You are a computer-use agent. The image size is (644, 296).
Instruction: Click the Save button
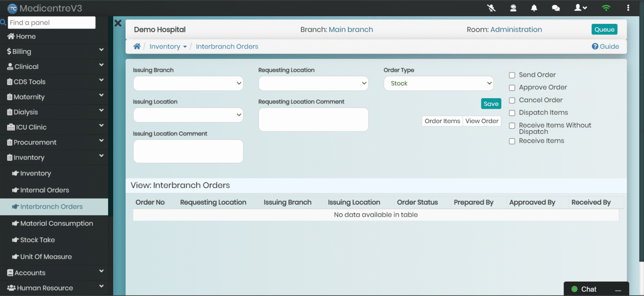pyautogui.click(x=491, y=104)
